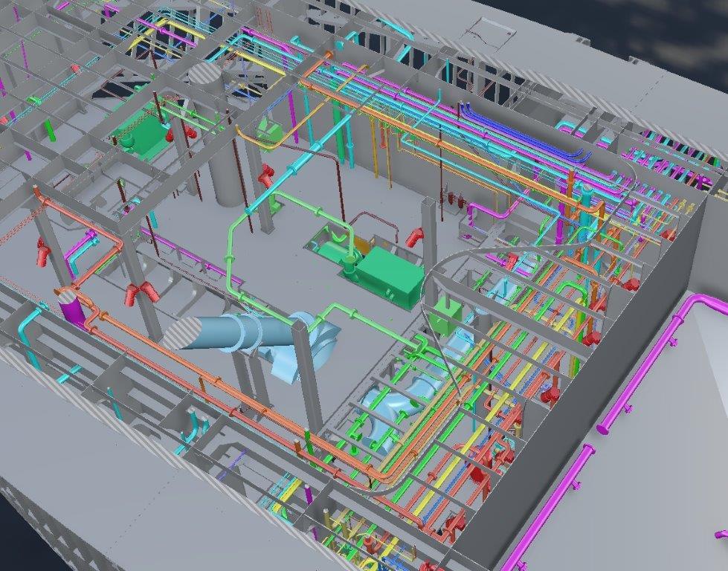Click the red valve beside the central pillar
The image size is (728, 571).
click(415, 238)
